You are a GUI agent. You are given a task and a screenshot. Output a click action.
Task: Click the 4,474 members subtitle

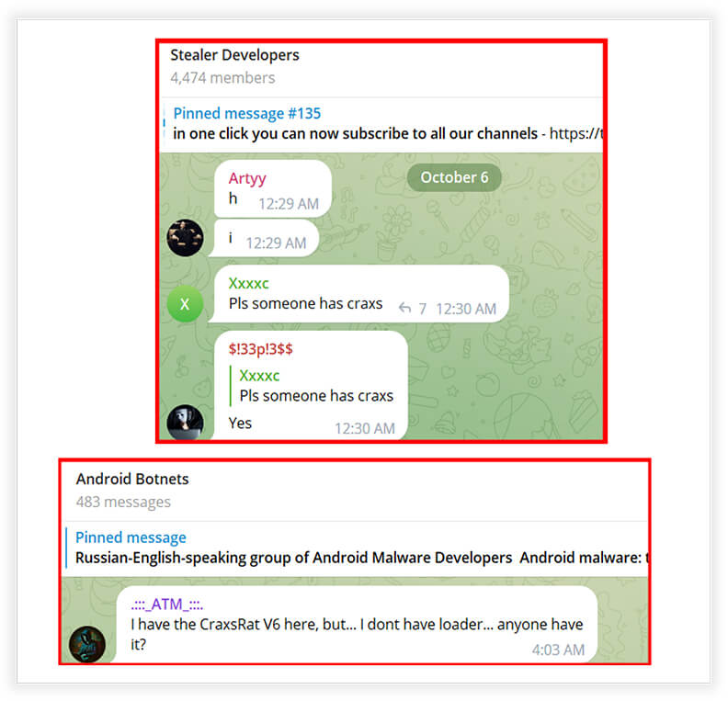pos(222,78)
